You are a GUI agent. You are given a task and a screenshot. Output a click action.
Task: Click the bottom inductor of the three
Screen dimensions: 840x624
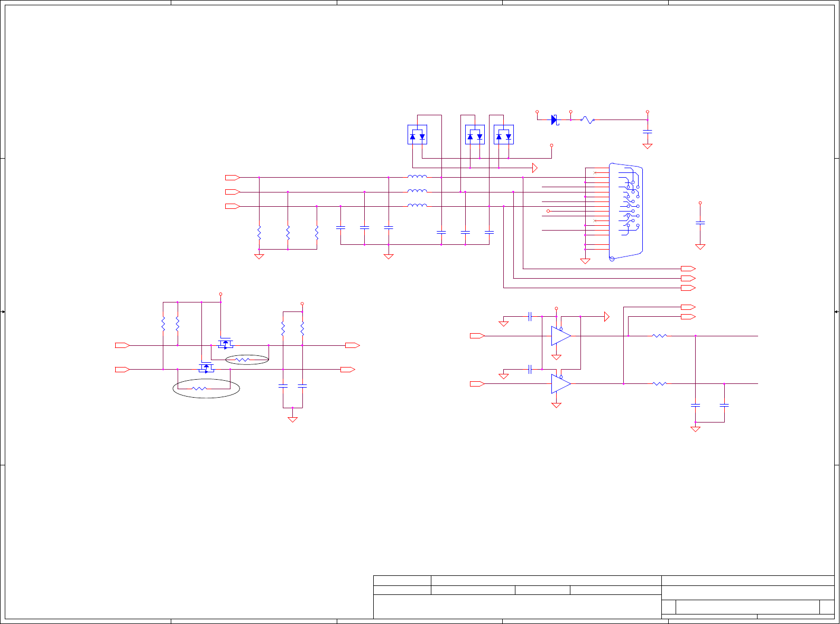click(x=417, y=205)
